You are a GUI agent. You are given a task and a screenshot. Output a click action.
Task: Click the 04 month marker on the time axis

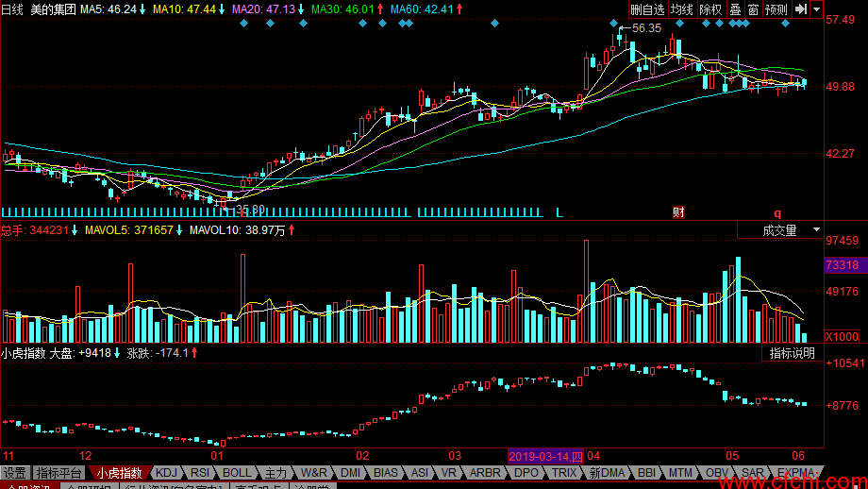[x=593, y=456]
